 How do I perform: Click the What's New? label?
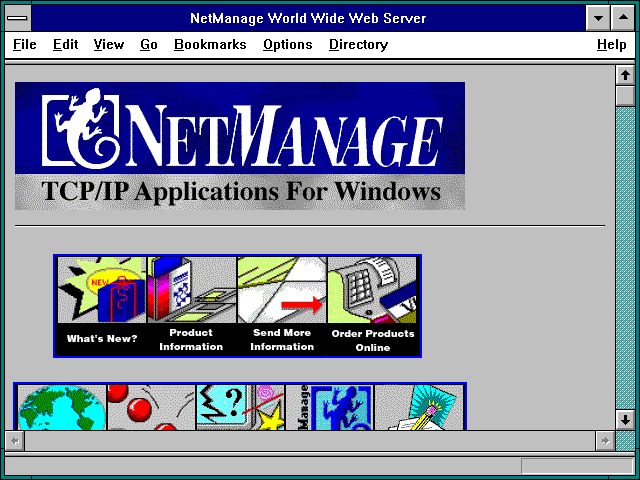(102, 338)
